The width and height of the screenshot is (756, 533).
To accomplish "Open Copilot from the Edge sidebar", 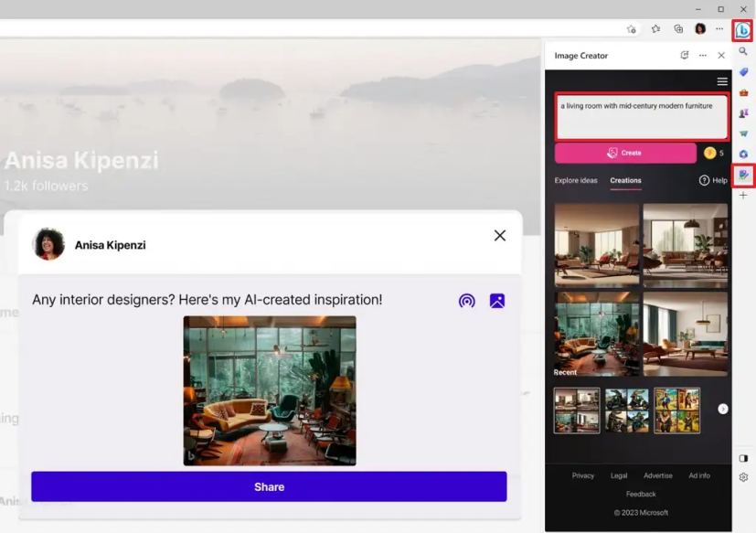I will (743, 29).
